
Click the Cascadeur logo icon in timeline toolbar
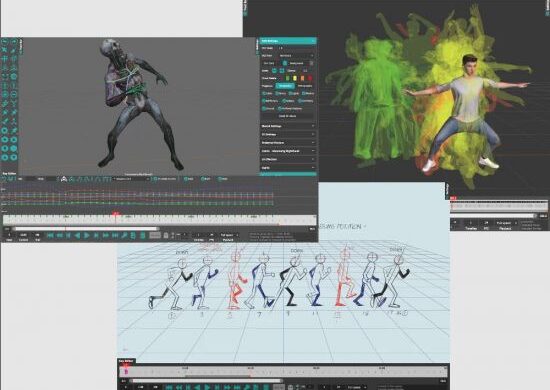point(63,179)
